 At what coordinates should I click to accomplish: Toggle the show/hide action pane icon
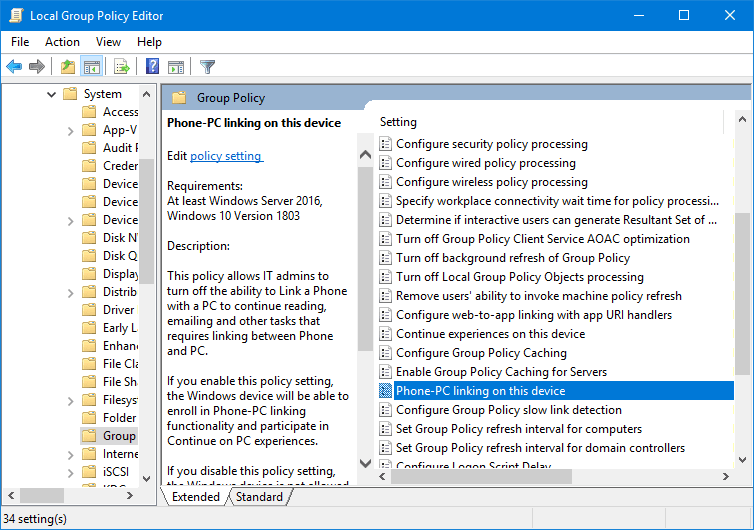(x=176, y=67)
